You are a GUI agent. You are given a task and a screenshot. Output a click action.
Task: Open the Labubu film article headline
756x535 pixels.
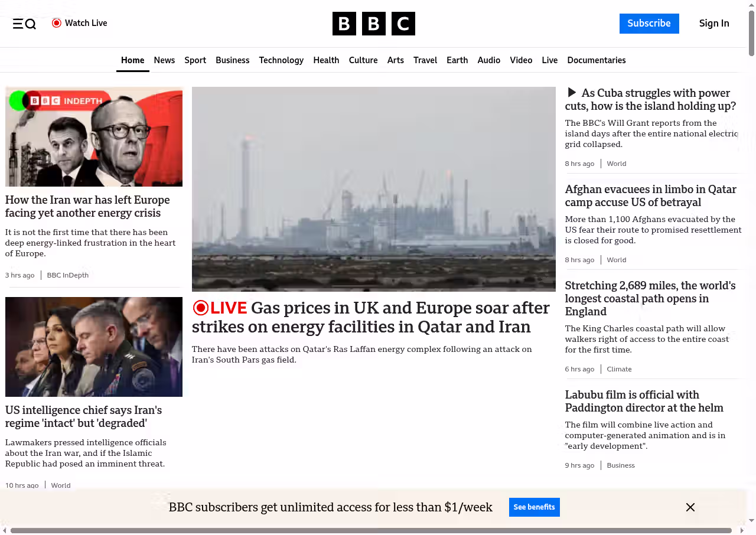coord(644,401)
